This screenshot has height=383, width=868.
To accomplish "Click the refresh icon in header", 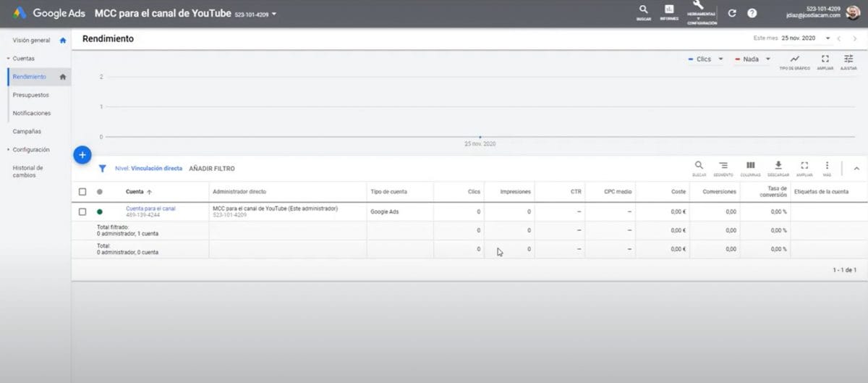I will (732, 13).
